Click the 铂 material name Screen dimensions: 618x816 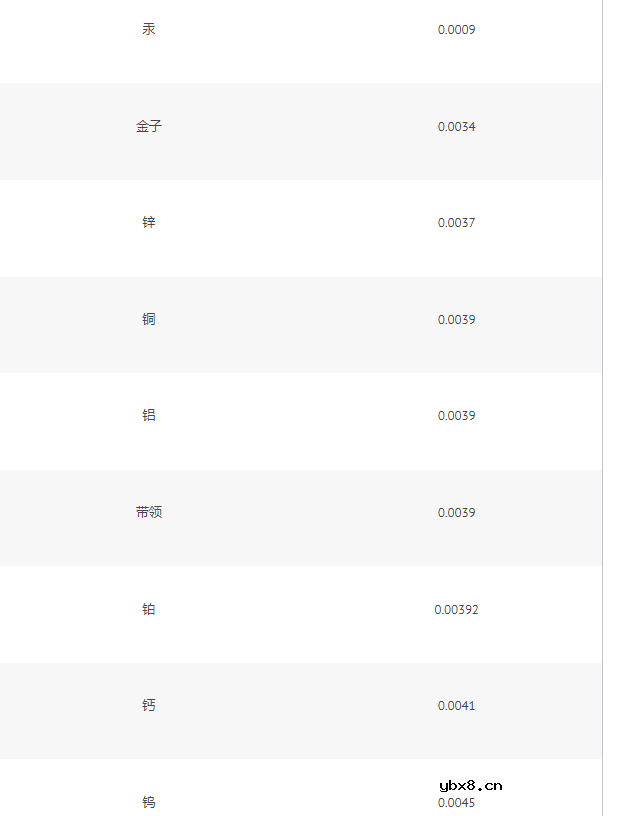point(149,610)
